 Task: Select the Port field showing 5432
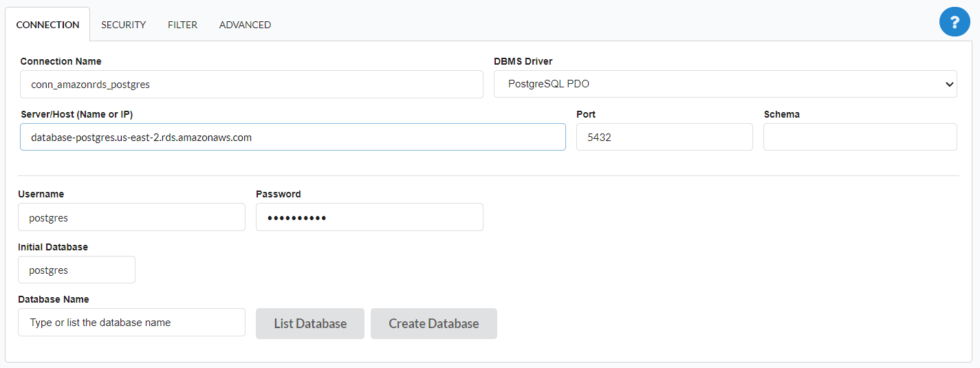[x=664, y=137]
